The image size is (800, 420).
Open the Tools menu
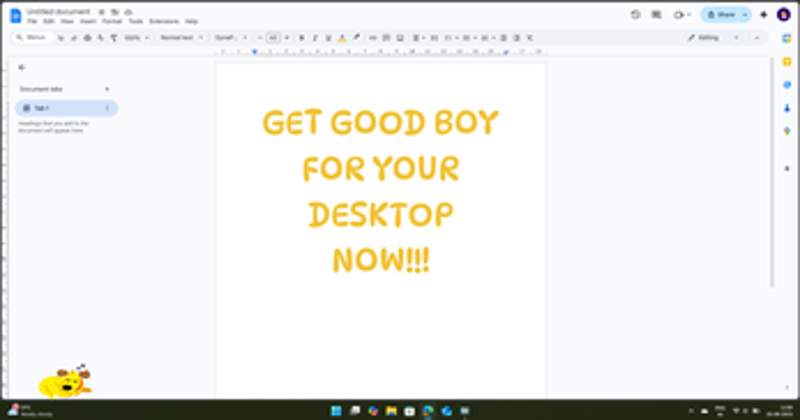coord(136,21)
